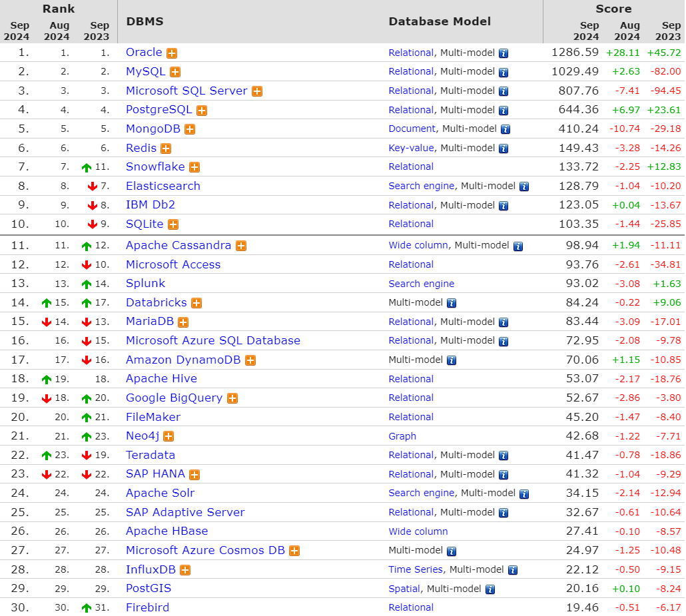This screenshot has height=616, width=686.
Task: Click the DBMS column header
Action: (x=145, y=21)
